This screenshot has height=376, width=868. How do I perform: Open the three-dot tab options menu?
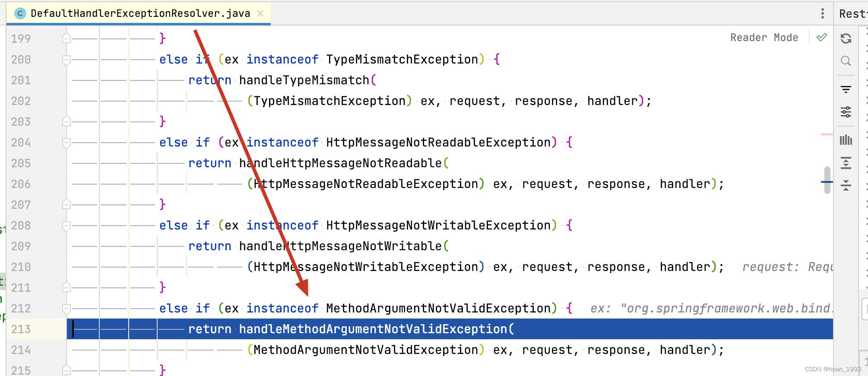click(x=822, y=13)
